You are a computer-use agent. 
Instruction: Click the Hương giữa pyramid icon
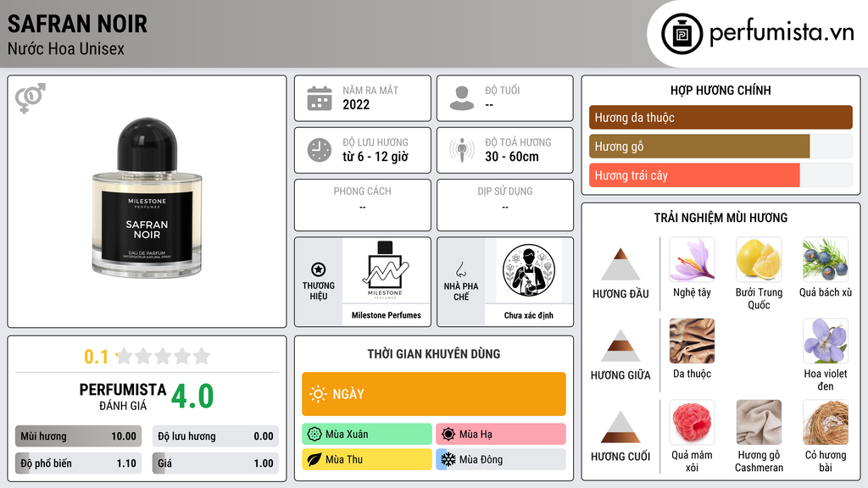click(620, 346)
